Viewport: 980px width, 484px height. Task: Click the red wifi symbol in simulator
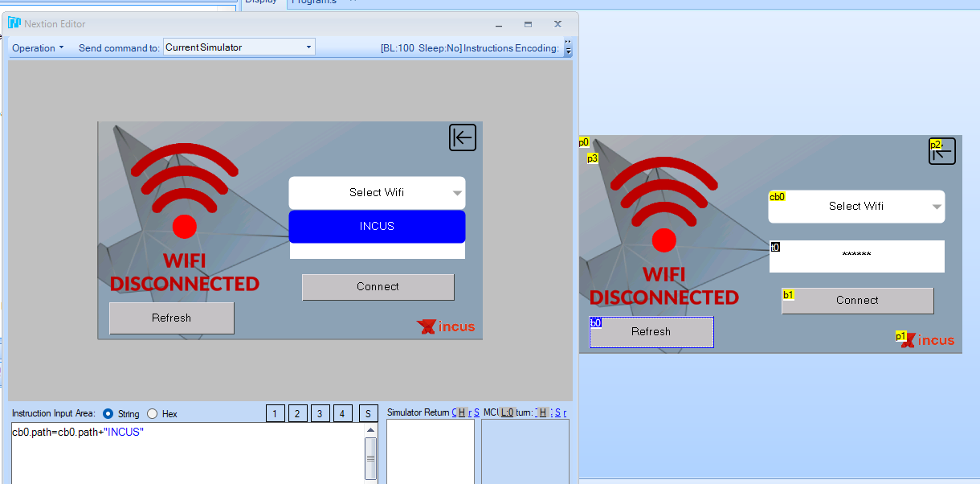tap(185, 191)
